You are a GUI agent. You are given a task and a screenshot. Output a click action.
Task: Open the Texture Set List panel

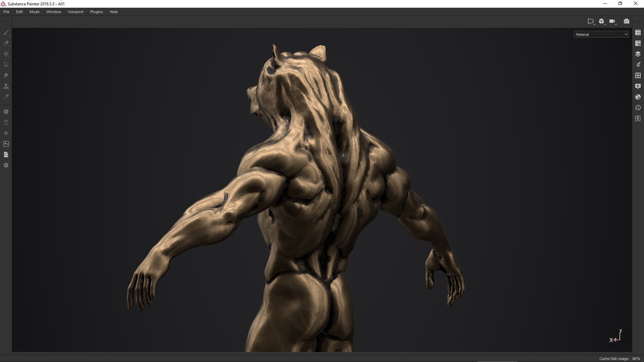(638, 33)
